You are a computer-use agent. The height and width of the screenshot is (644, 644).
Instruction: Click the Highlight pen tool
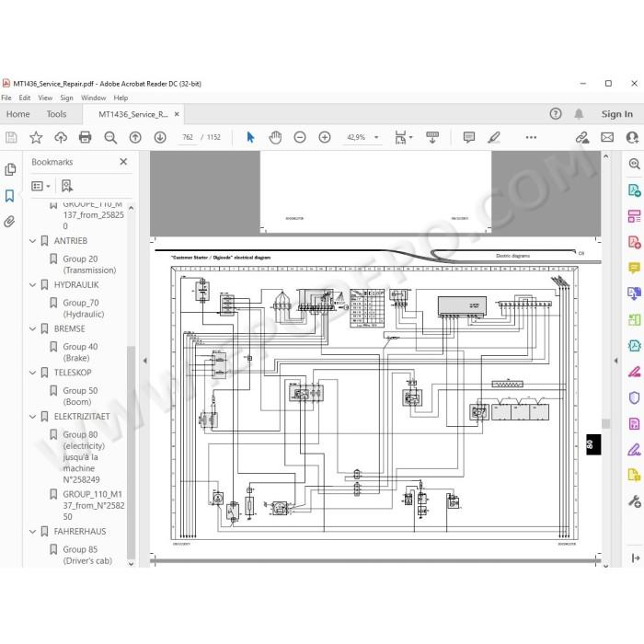[494, 137]
